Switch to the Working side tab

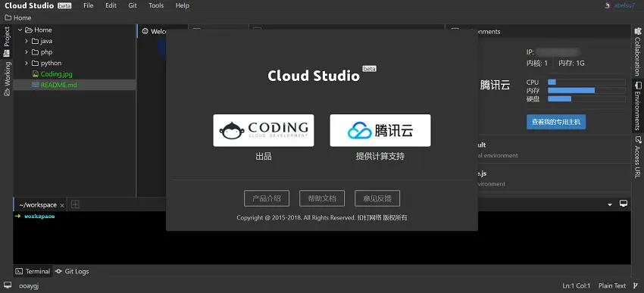[x=7, y=79]
